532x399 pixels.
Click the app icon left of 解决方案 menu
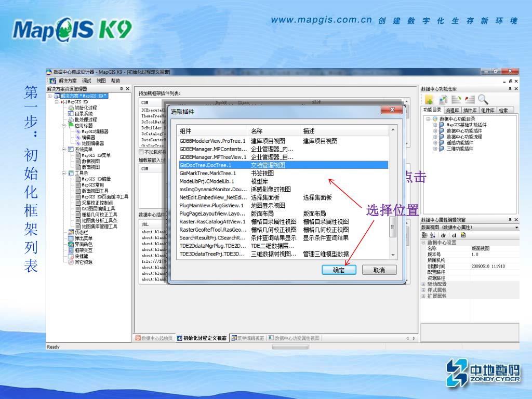tap(52, 81)
